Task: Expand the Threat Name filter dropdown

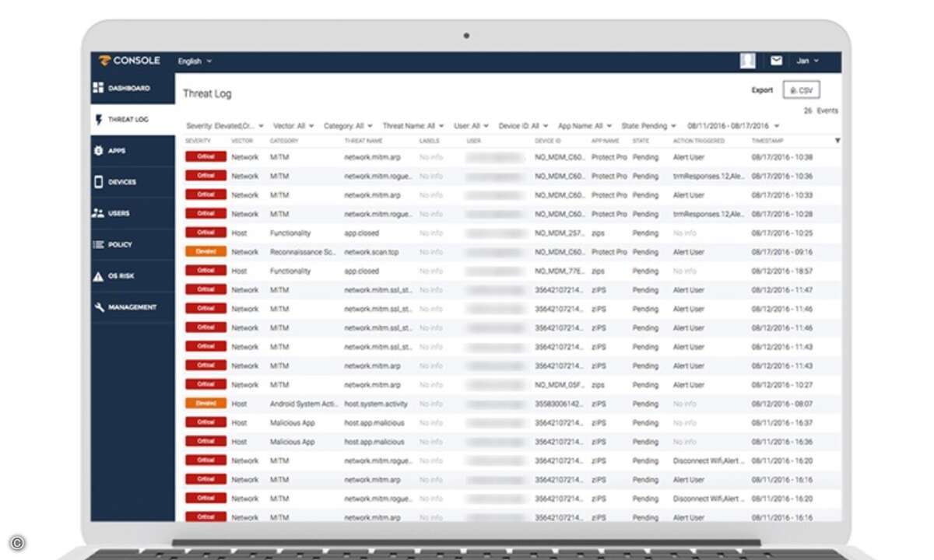Action: [413, 126]
